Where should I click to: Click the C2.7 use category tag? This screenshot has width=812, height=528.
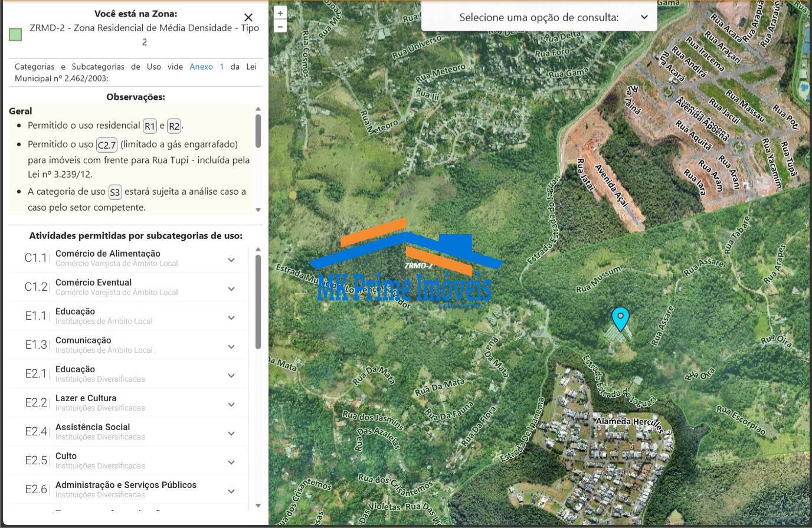click(x=107, y=145)
